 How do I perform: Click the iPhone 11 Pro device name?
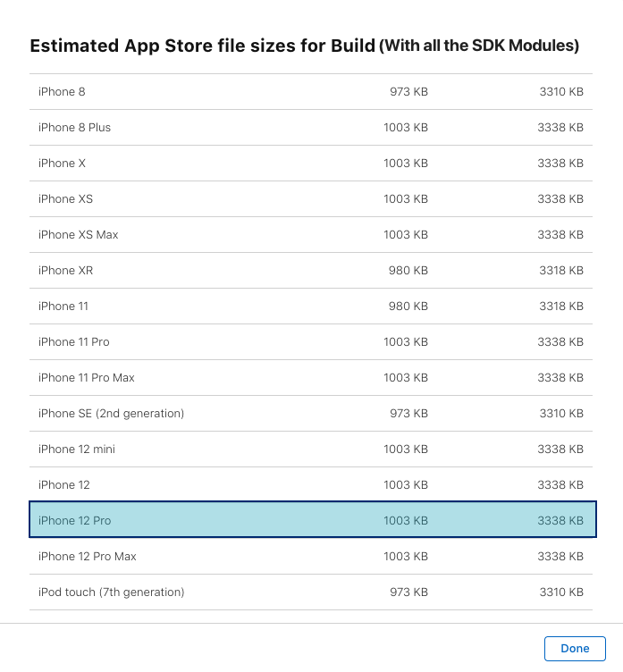point(74,342)
